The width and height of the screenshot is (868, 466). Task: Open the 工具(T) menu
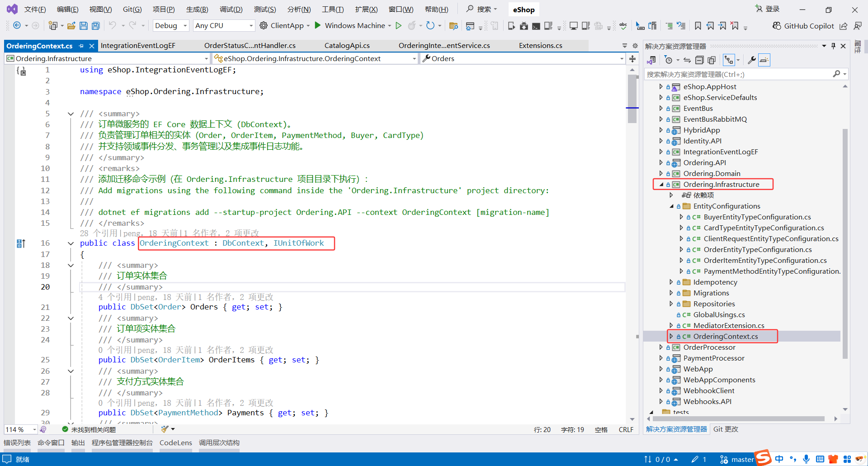(333, 10)
